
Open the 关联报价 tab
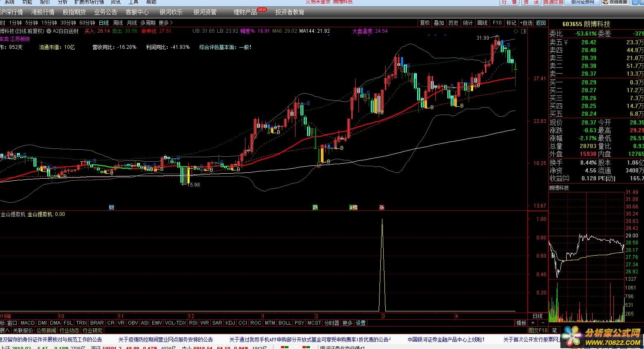point(23,330)
